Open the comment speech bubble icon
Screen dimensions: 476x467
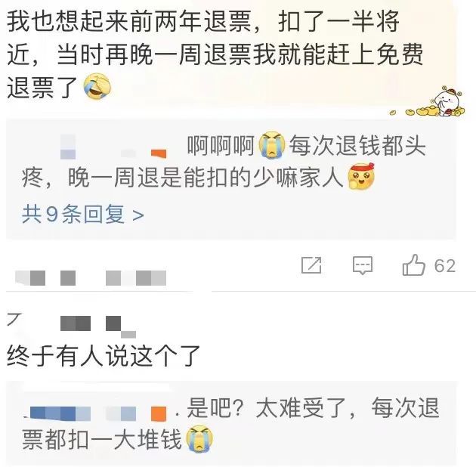[363, 266]
